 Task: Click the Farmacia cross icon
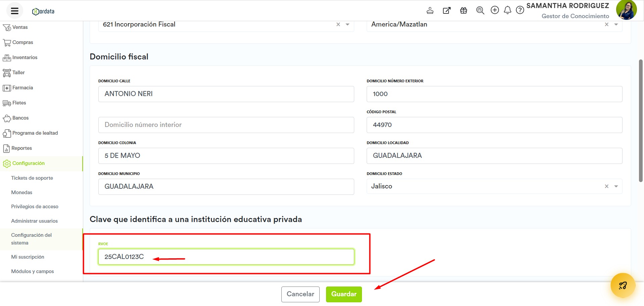click(x=7, y=88)
